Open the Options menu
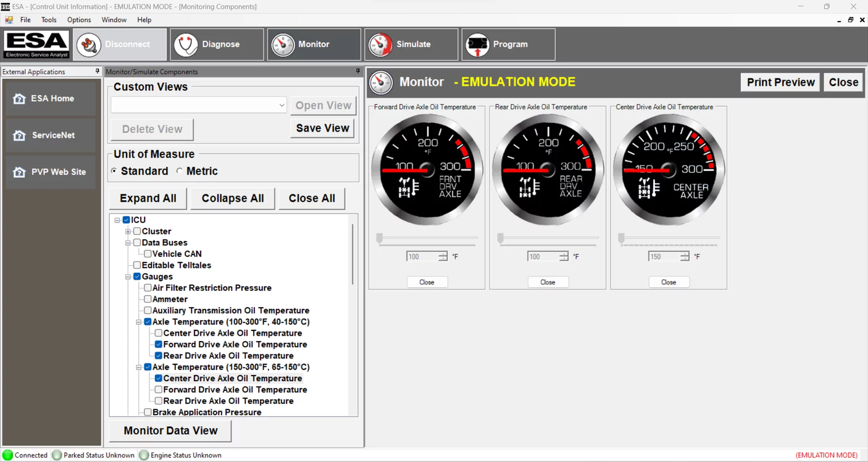The width and height of the screenshot is (868, 462). [78, 19]
